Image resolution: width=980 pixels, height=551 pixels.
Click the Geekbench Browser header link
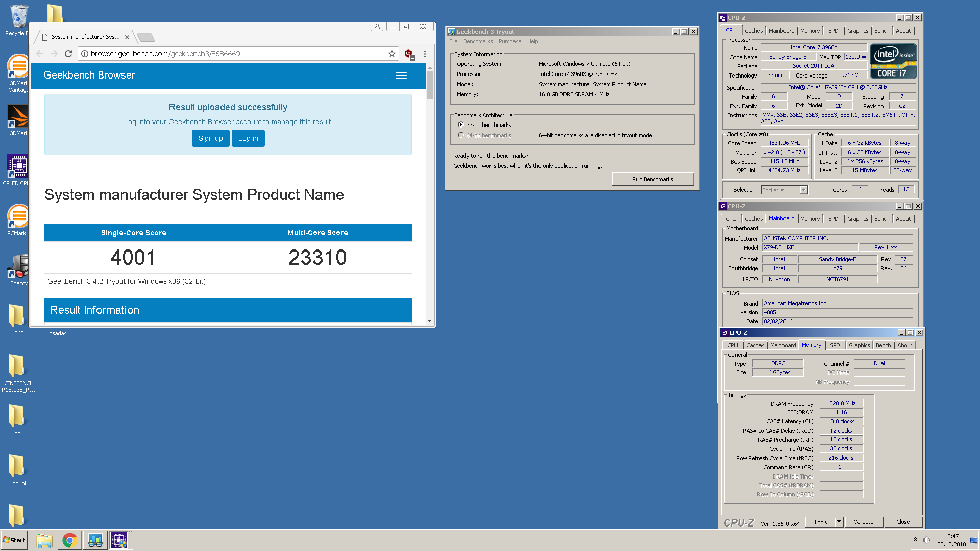89,76
